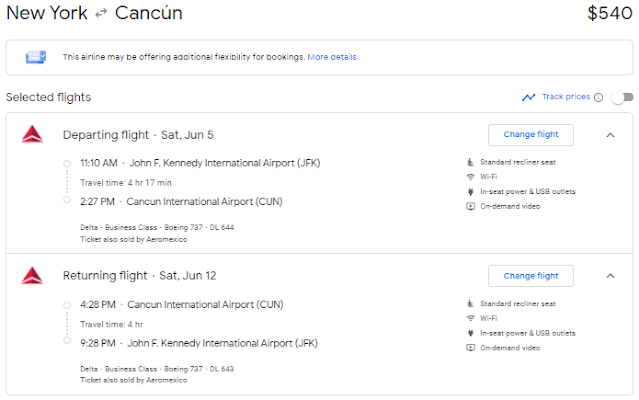Click the $540 total price
This screenshot has width=639, height=400.
[609, 14]
